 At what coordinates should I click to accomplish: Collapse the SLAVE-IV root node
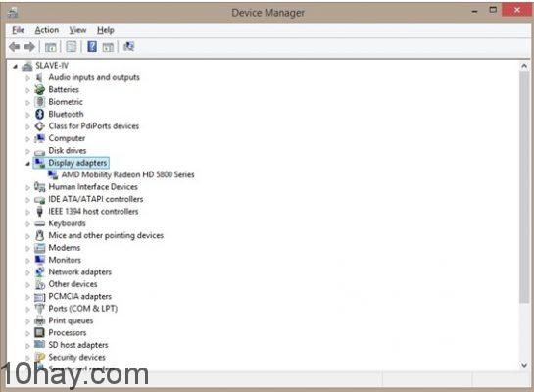15,67
